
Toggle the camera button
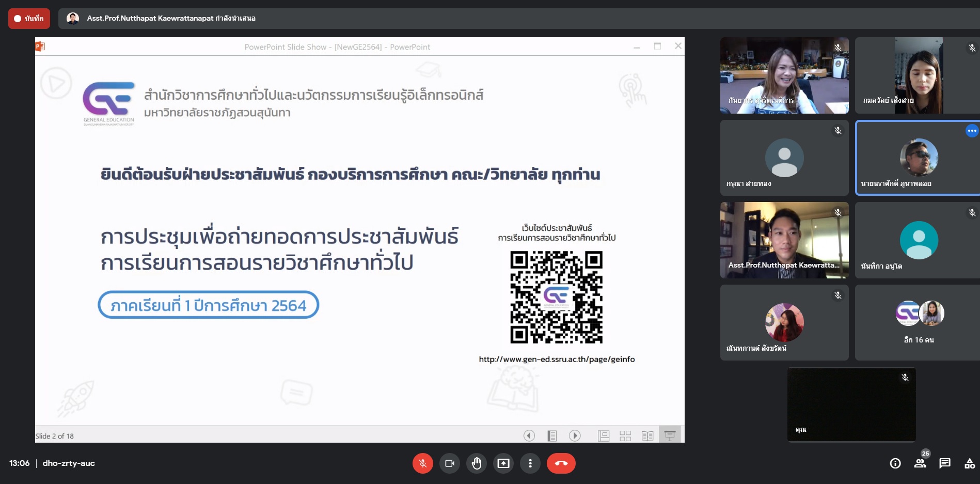[x=449, y=463]
